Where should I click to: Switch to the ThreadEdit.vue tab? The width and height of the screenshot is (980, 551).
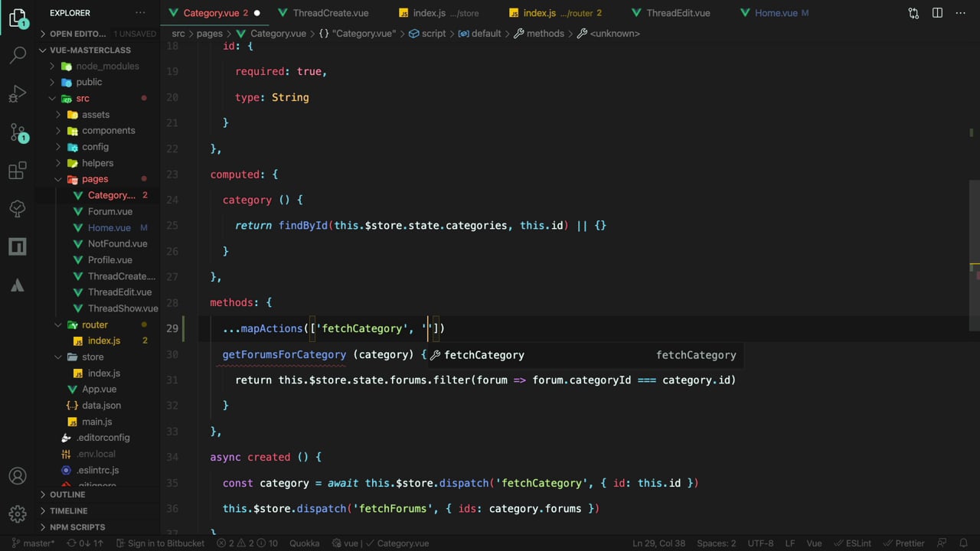pos(678,13)
